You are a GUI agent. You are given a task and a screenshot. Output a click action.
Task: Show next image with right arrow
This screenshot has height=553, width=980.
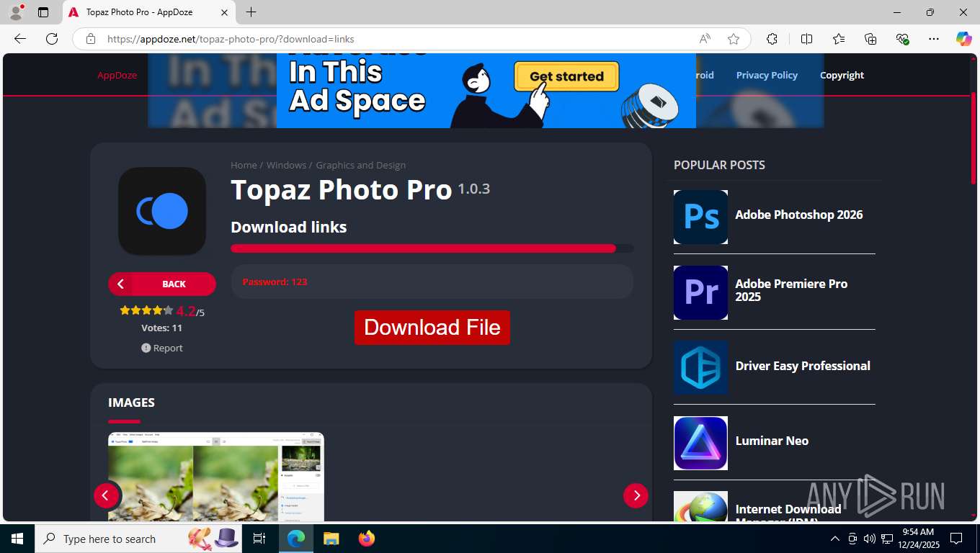point(636,495)
